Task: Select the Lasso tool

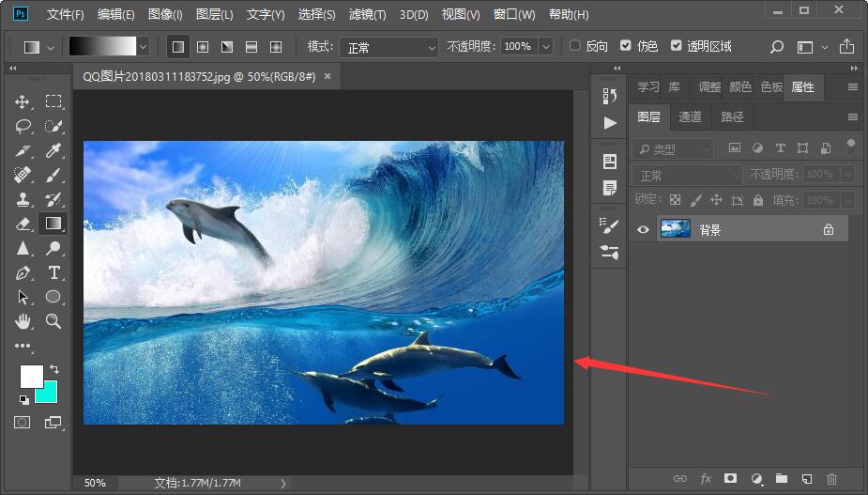Action: click(23, 127)
